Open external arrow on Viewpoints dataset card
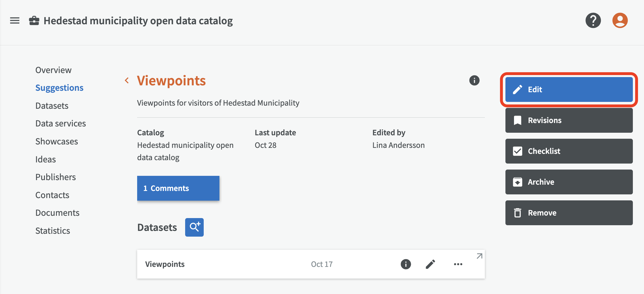The image size is (644, 294). pyautogui.click(x=479, y=256)
